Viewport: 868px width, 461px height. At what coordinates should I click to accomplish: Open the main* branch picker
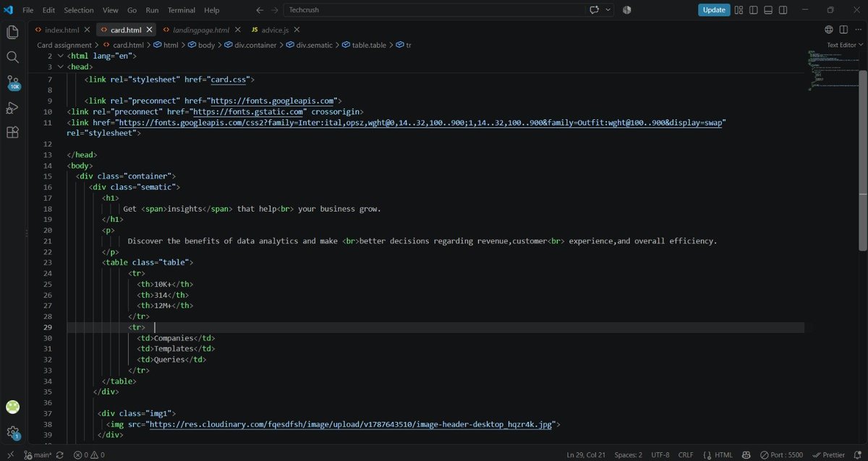coord(38,455)
